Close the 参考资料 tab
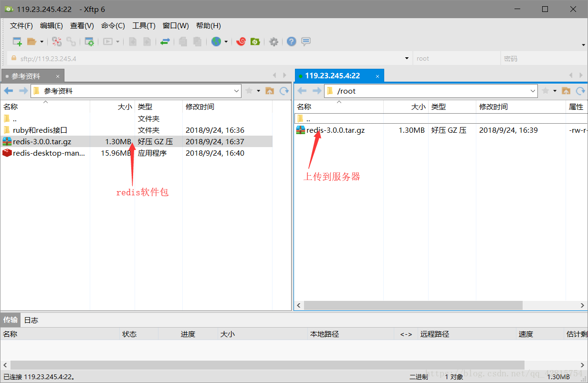This screenshot has width=588, height=383. [x=58, y=76]
